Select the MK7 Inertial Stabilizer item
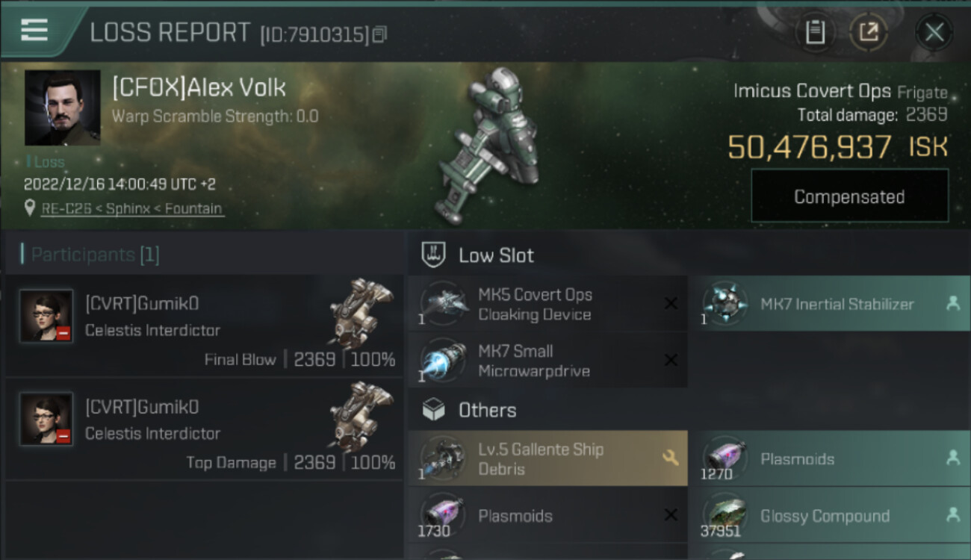Screen dimensions: 971x560 tap(829, 304)
